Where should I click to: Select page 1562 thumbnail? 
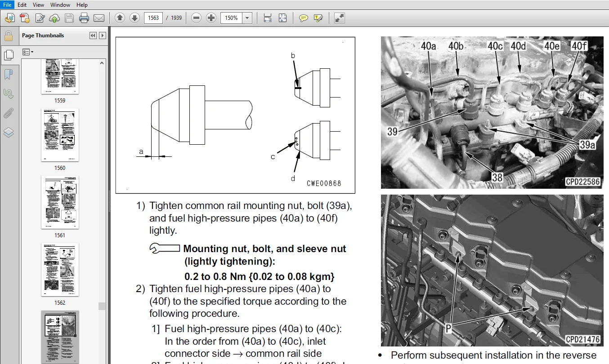(60, 270)
